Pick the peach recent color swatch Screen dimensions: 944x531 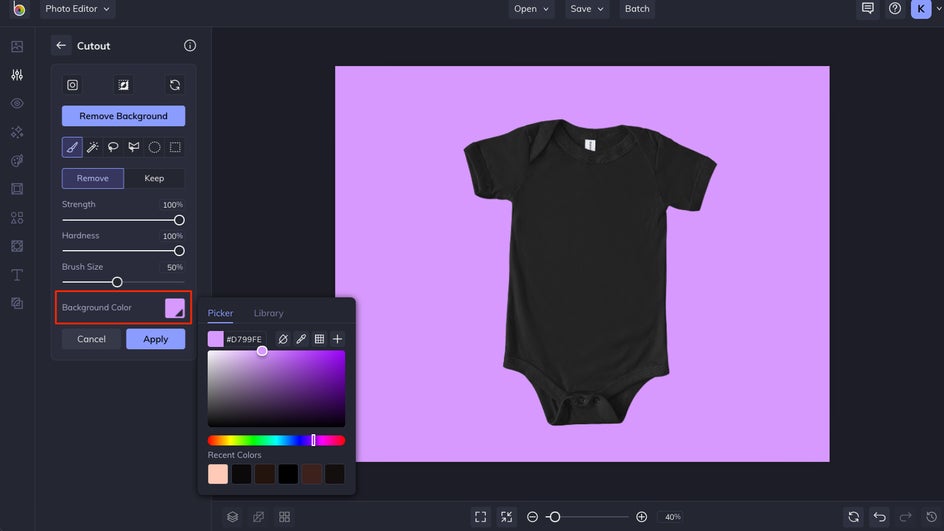click(218, 474)
